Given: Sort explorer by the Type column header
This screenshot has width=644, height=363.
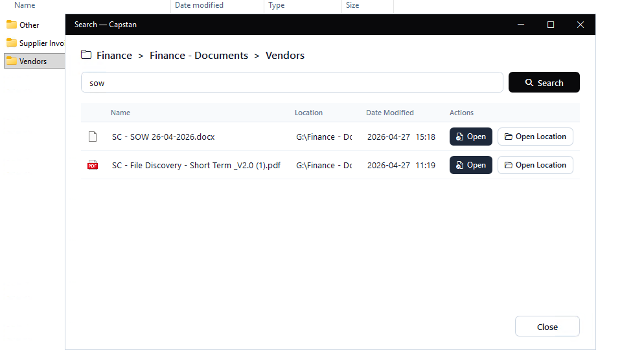Looking at the screenshot, I should [277, 5].
